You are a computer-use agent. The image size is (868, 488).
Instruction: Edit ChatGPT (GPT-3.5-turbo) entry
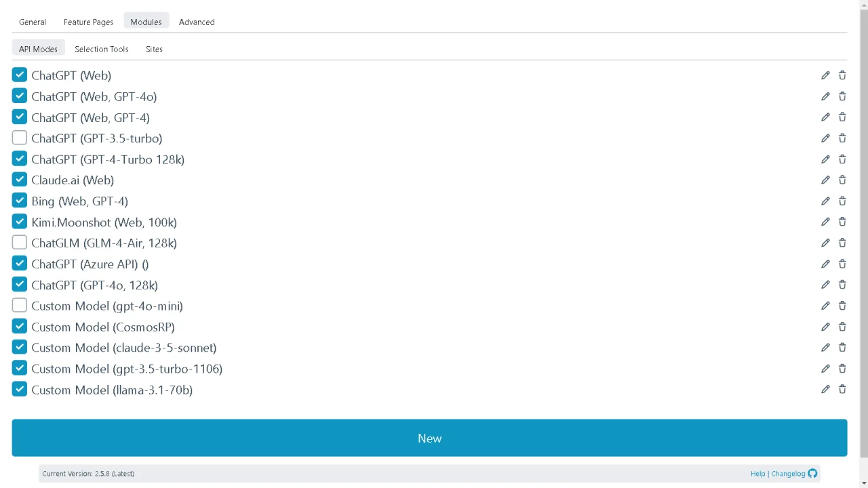(x=825, y=138)
